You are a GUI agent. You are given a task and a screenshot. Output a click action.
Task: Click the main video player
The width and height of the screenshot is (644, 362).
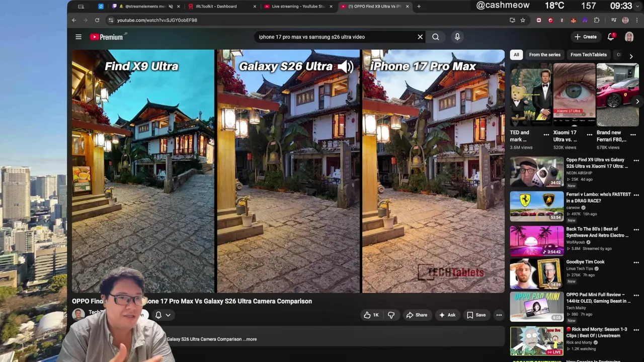[x=288, y=171]
